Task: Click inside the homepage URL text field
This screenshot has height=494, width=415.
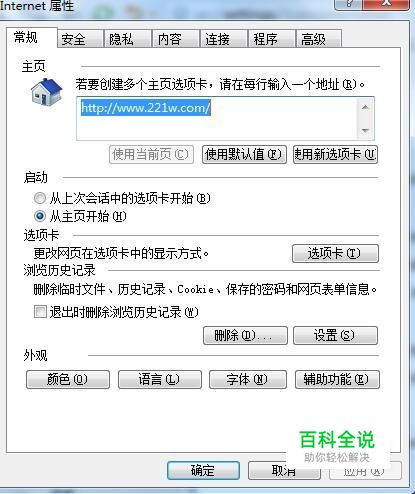Action: [217, 119]
